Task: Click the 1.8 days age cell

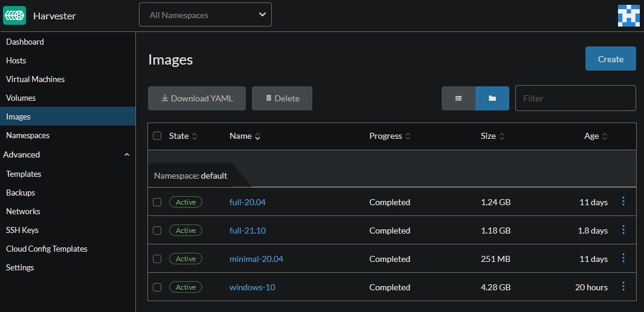Action: [593, 231]
